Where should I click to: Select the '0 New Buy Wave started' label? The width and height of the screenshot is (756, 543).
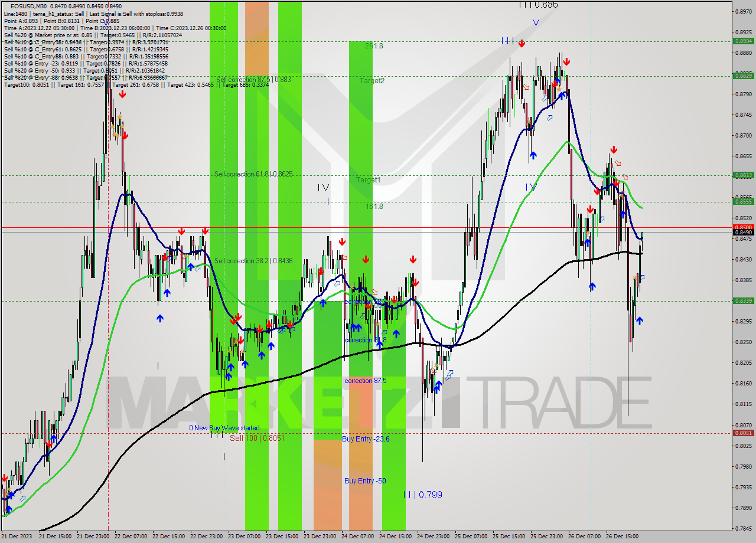[x=224, y=428]
